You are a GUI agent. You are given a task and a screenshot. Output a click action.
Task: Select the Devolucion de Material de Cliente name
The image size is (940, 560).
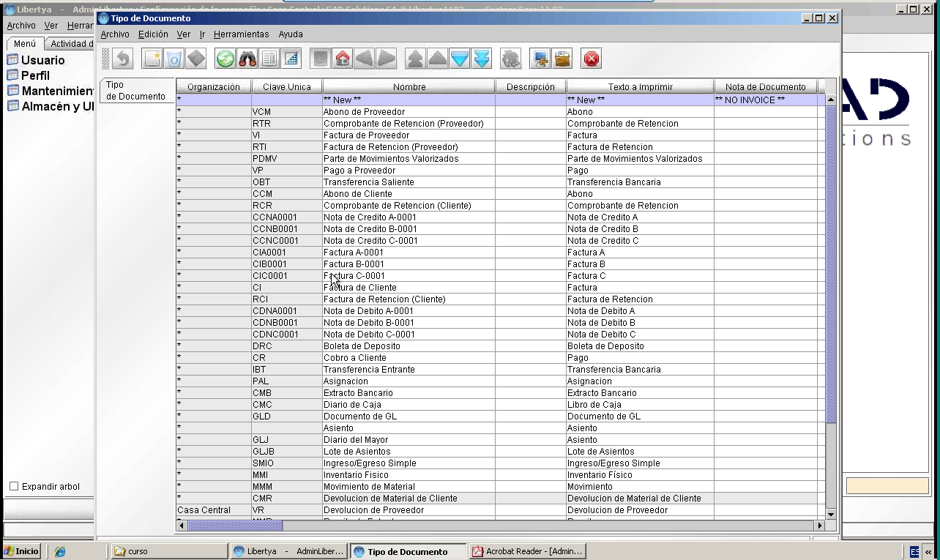coord(409,499)
